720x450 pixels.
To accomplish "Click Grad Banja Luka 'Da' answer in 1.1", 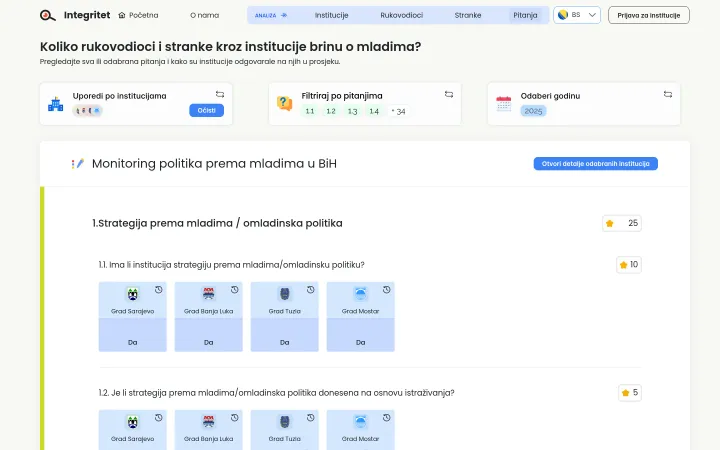I will tap(208, 342).
